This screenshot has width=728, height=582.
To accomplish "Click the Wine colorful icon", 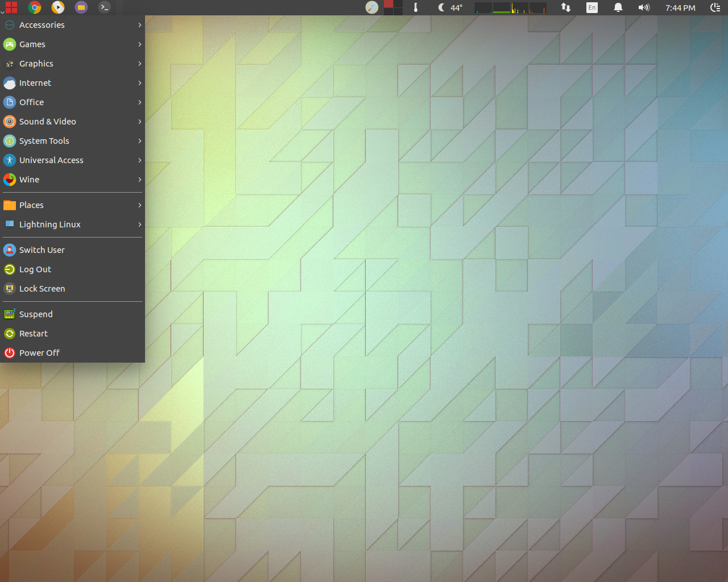I will click(10, 180).
